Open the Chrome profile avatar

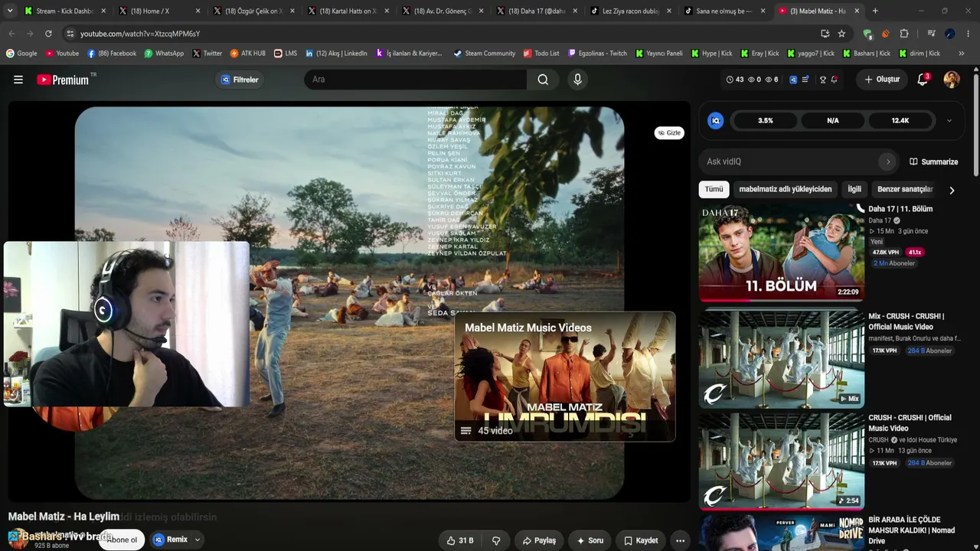950,34
